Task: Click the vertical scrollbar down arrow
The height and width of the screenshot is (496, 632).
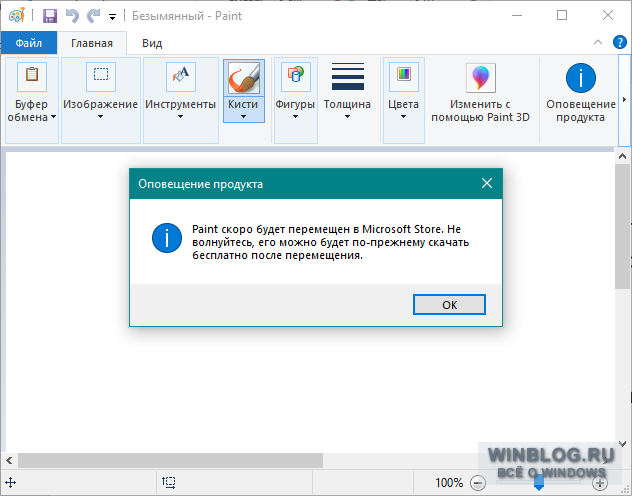Action: 622,444
